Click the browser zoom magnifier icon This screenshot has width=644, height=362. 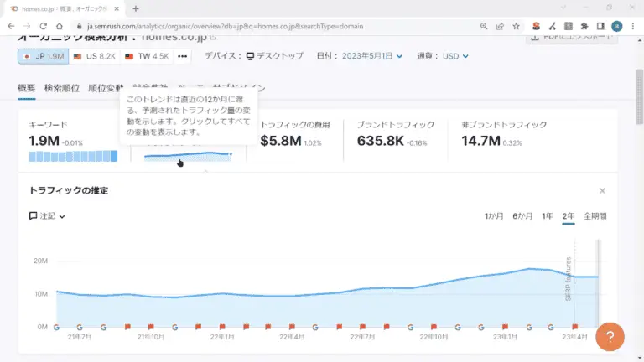tap(485, 26)
